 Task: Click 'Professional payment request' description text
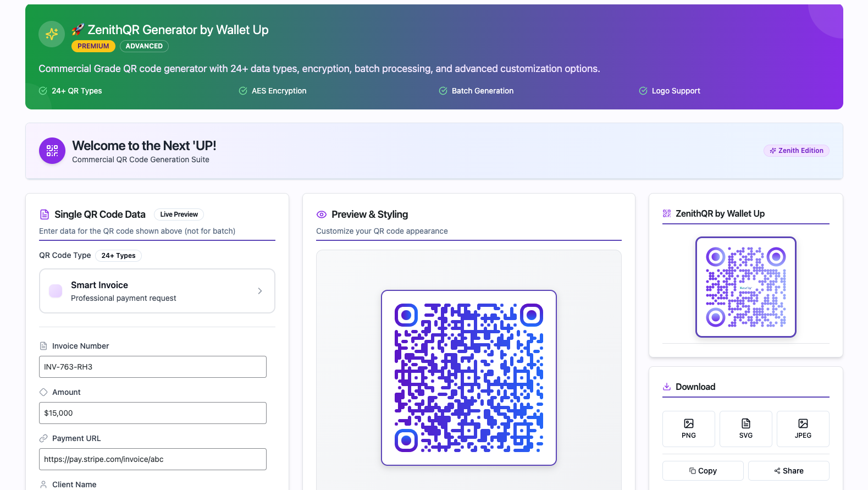[124, 298]
